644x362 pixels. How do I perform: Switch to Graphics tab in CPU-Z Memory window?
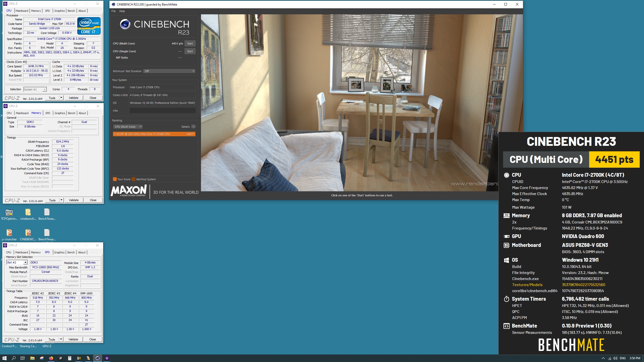60,113
